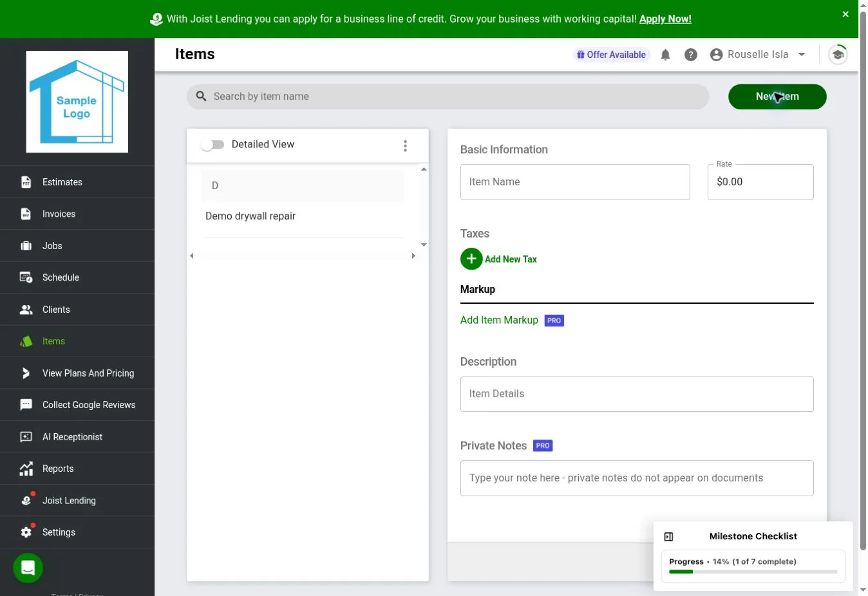Viewport: 868px width, 596px height.
Task: Close the Joist Lending banner
Action: [845, 14]
